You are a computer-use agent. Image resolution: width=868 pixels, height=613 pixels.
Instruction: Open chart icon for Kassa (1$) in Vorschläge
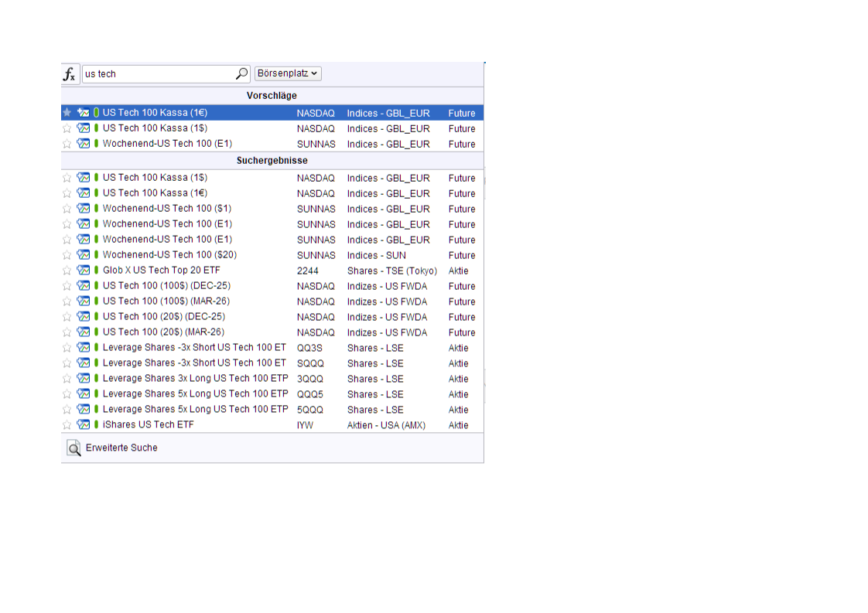point(84,128)
